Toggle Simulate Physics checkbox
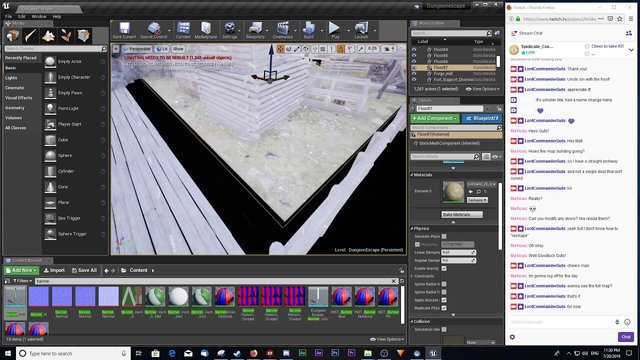 point(444,236)
